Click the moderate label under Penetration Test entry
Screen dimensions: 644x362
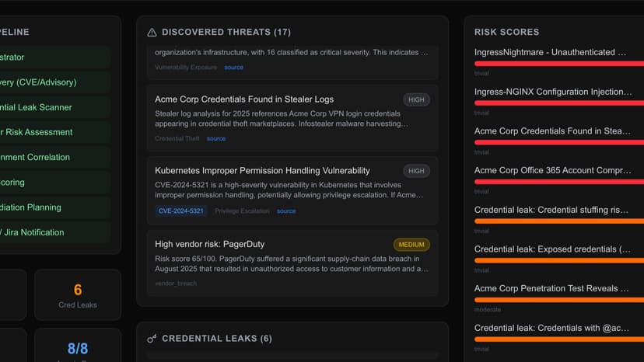(488, 310)
